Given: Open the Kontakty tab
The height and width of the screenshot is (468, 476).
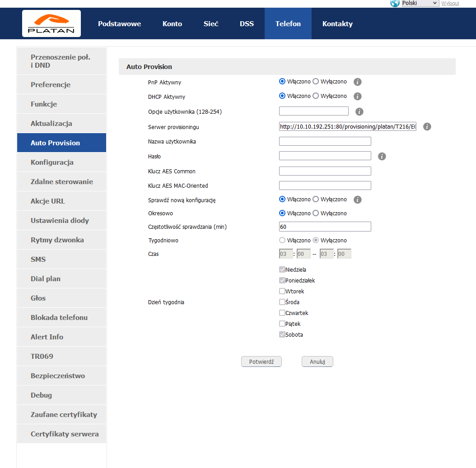Looking at the screenshot, I should tap(337, 23).
